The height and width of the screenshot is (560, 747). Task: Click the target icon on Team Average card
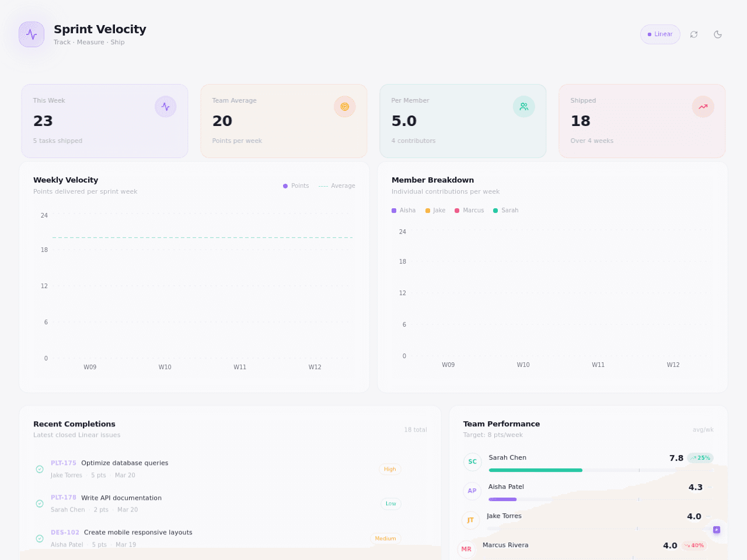click(345, 107)
